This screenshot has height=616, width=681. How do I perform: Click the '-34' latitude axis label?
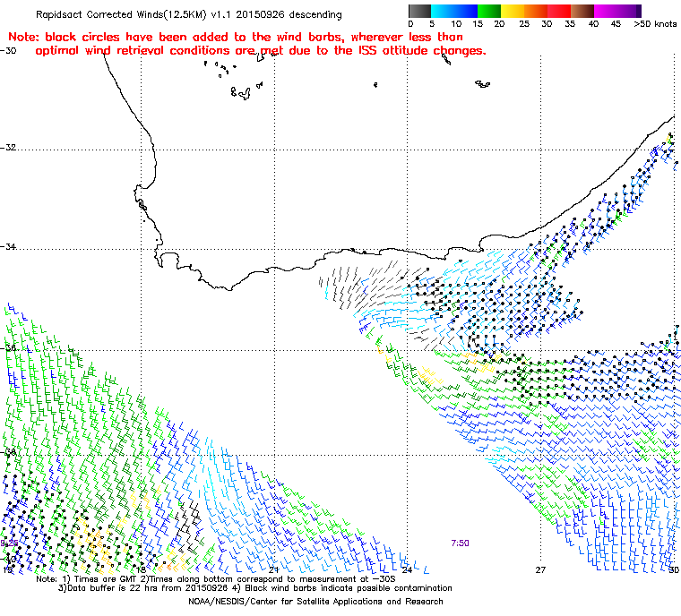click(8, 246)
